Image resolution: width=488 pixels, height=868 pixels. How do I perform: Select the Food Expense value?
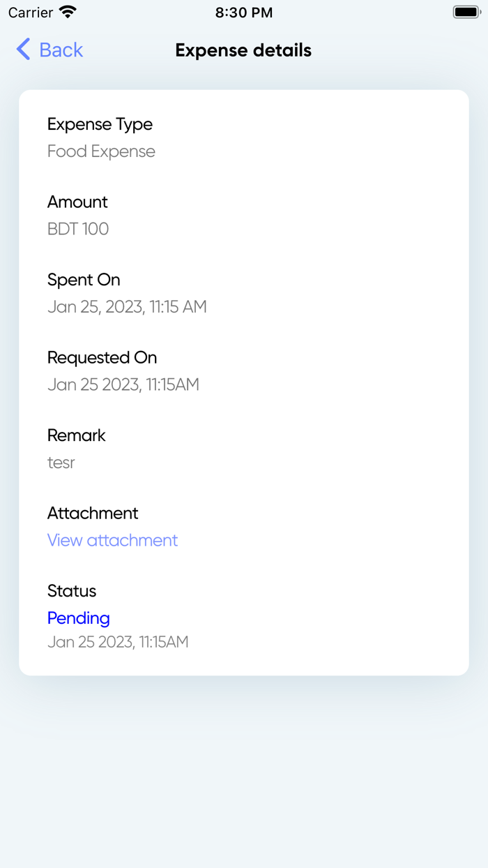coord(101,151)
